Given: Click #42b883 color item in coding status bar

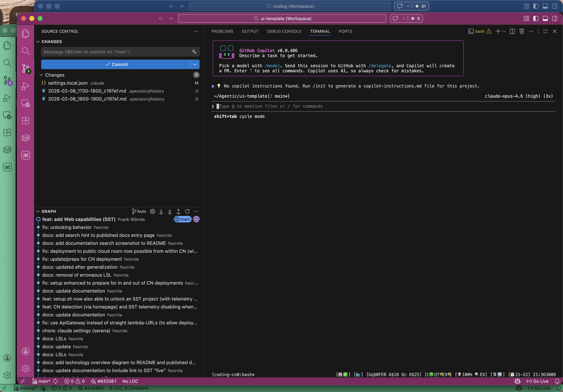Looking at the screenshot, I should pyautogui.click(x=91, y=388).
